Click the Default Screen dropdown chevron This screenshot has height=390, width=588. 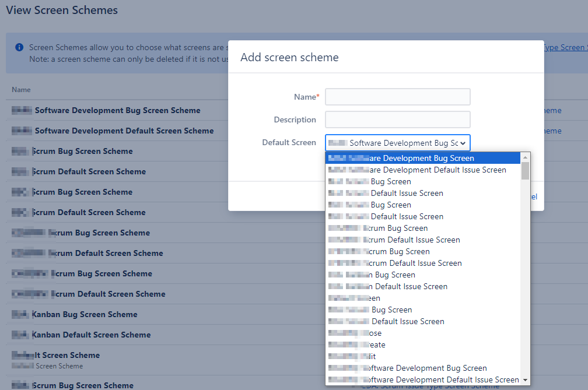pos(463,143)
